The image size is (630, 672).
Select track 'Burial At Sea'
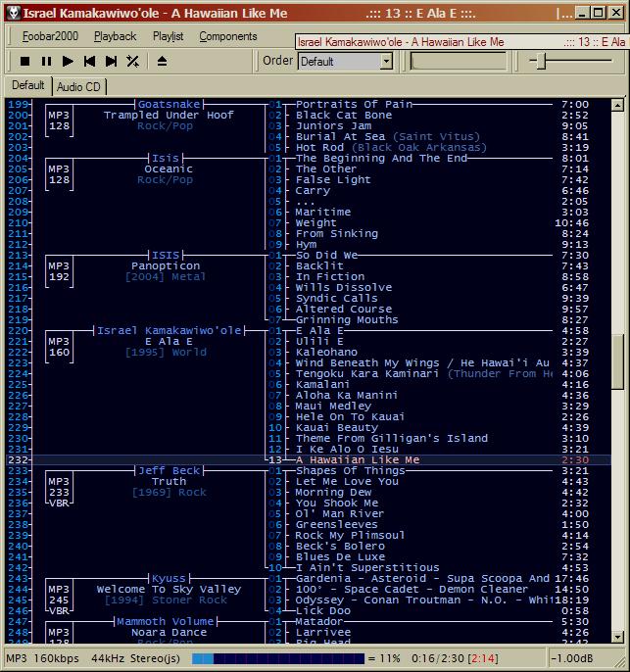click(340, 136)
